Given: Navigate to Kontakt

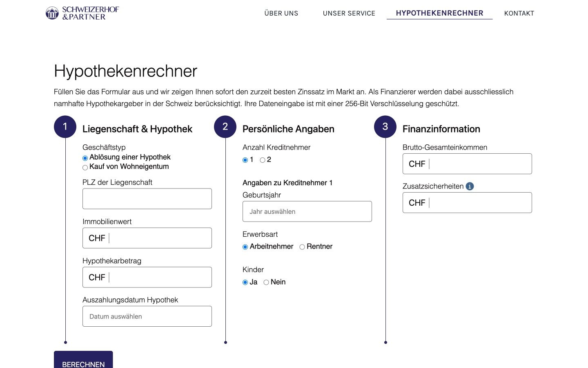Looking at the screenshot, I should click(519, 13).
